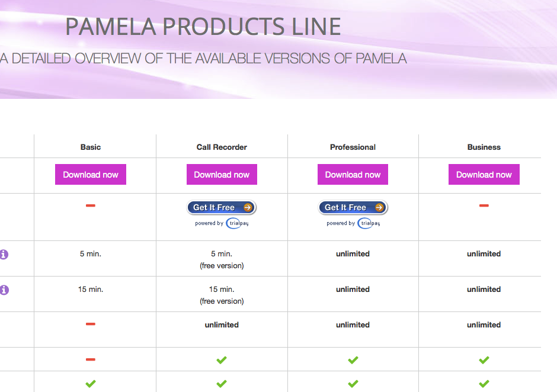The height and width of the screenshot is (392, 557).
Task: Click Download now for Basic version
Action: [x=91, y=174]
